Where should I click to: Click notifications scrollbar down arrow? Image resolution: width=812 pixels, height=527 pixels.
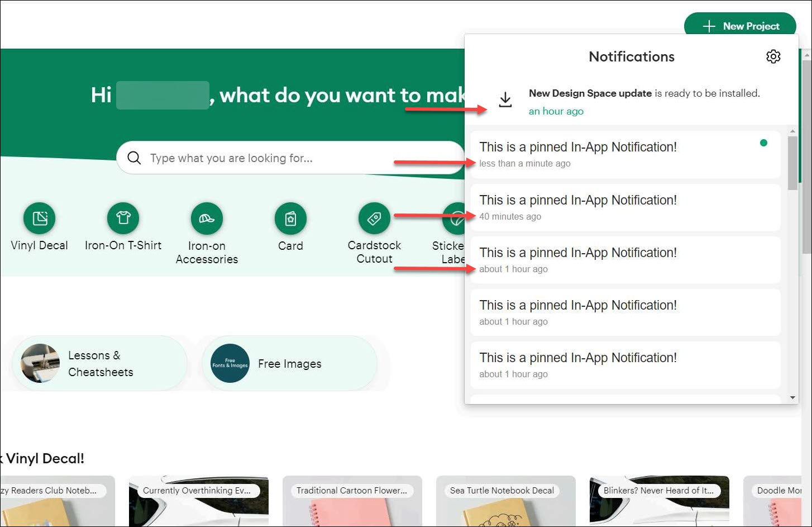792,397
